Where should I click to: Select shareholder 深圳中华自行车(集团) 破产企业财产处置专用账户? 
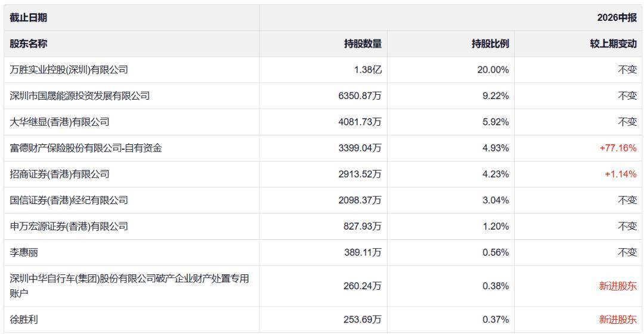coord(129,286)
